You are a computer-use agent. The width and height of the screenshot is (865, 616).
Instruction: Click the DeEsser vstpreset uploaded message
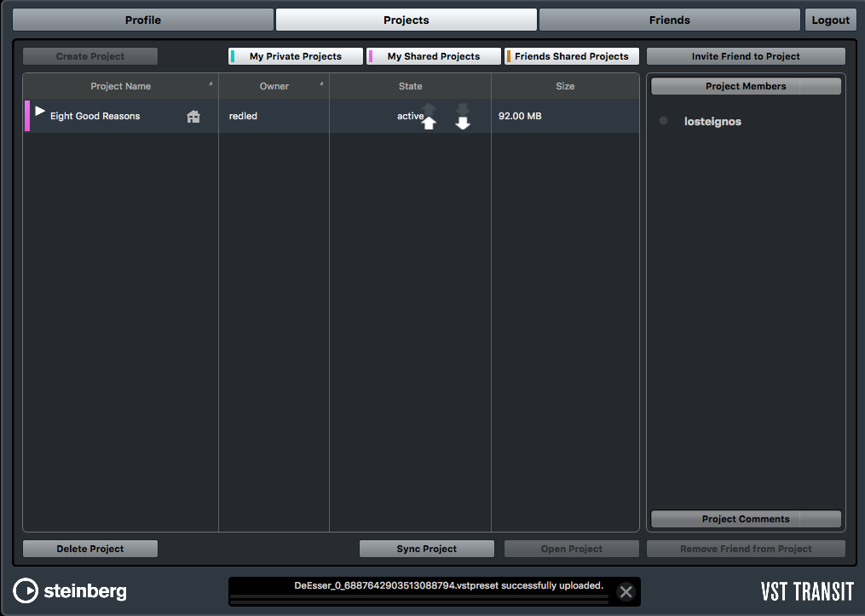[448, 585]
